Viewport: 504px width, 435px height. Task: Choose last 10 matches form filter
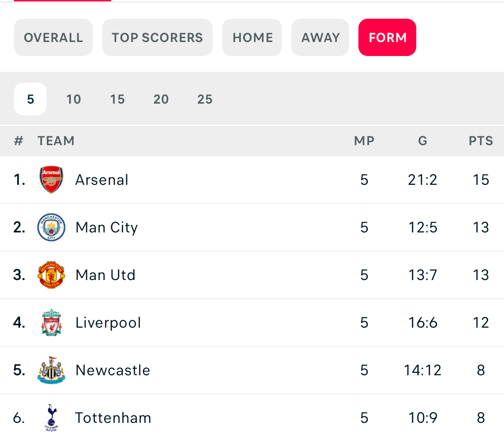[x=74, y=99]
